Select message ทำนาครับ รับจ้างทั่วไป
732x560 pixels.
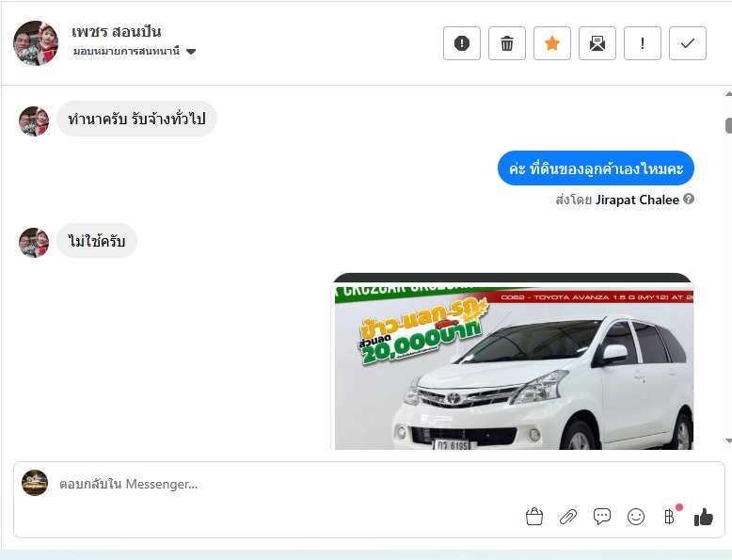pyautogui.click(x=136, y=119)
